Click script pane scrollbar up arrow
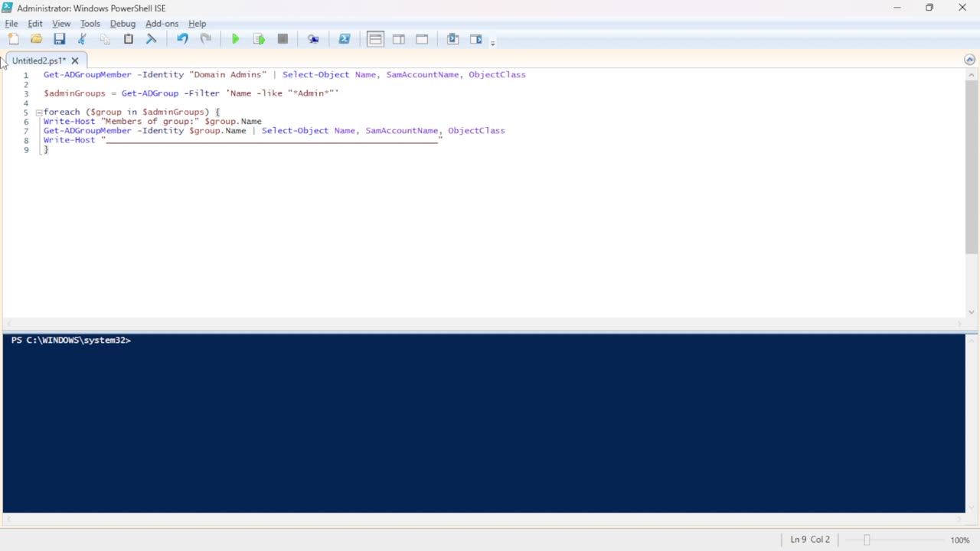980x551 pixels. (x=972, y=75)
